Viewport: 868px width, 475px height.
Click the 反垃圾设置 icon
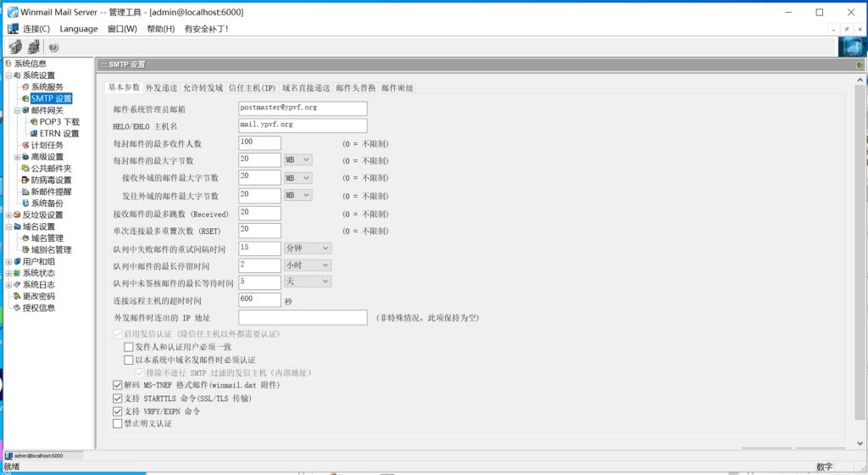tap(17, 215)
